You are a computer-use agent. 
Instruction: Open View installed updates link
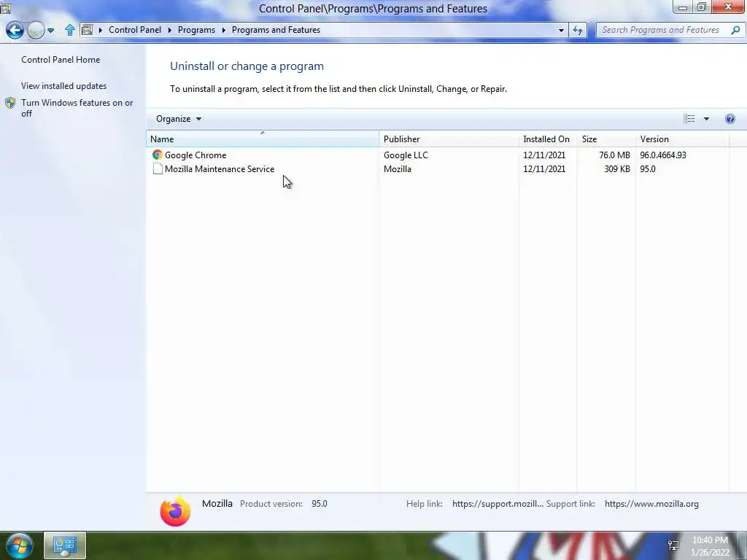point(64,86)
